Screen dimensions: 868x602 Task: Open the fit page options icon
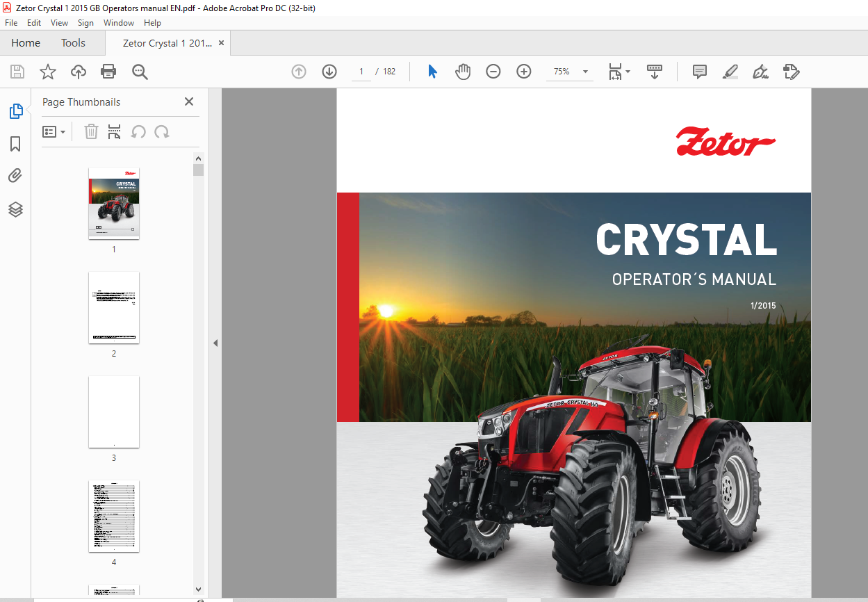[x=619, y=72]
